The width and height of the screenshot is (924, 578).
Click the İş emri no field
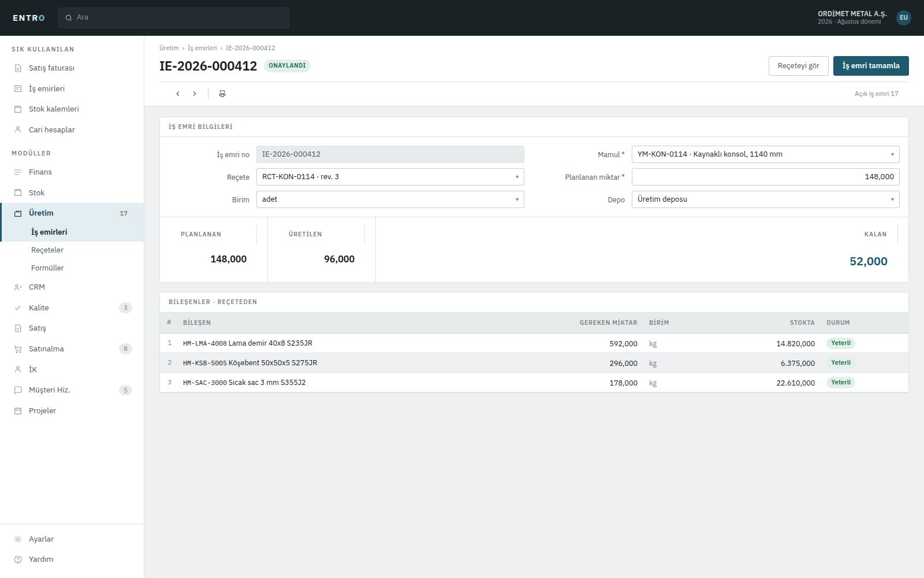(x=390, y=154)
